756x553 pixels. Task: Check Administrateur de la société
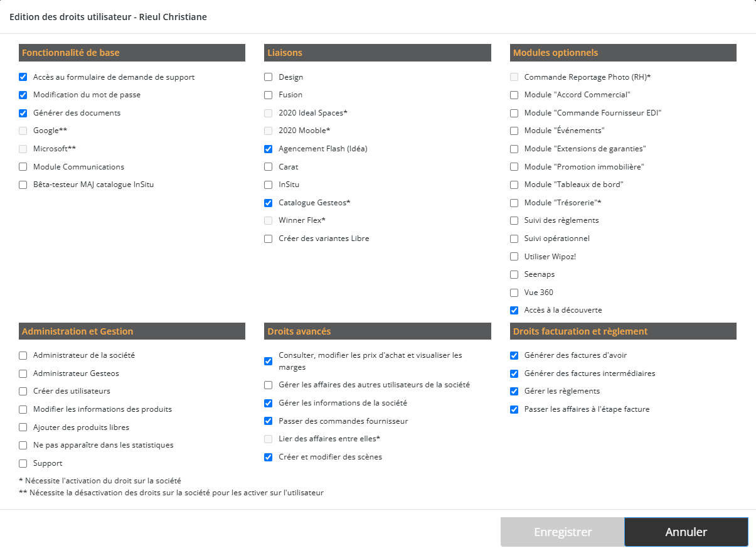tap(23, 356)
